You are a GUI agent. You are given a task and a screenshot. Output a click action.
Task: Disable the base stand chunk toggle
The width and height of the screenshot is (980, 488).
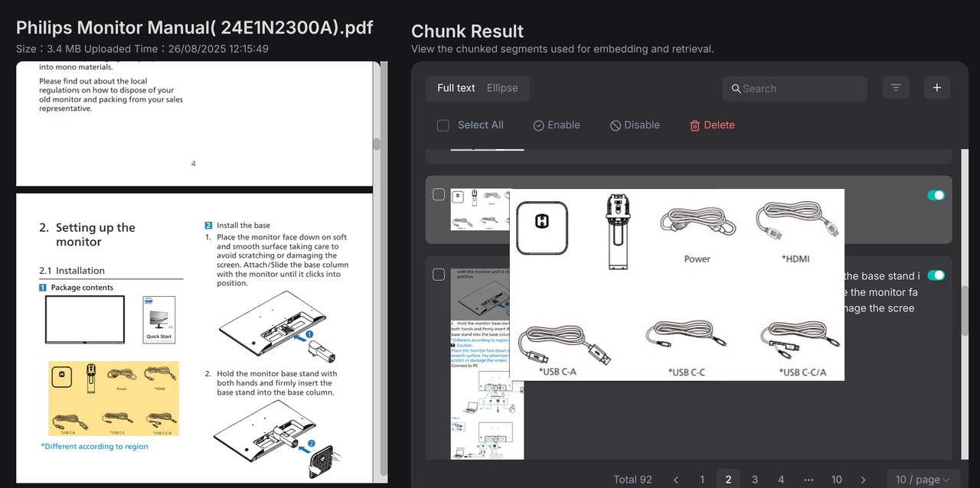[x=936, y=275]
